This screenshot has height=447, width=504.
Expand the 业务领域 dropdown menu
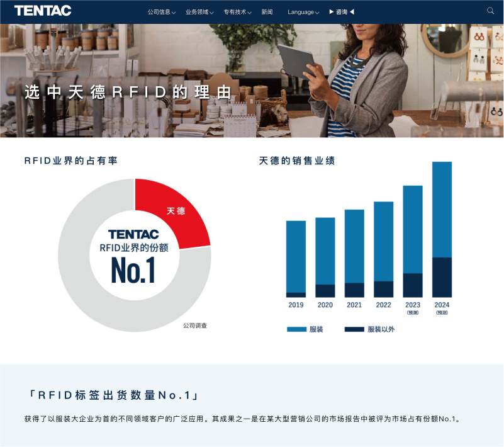(199, 12)
